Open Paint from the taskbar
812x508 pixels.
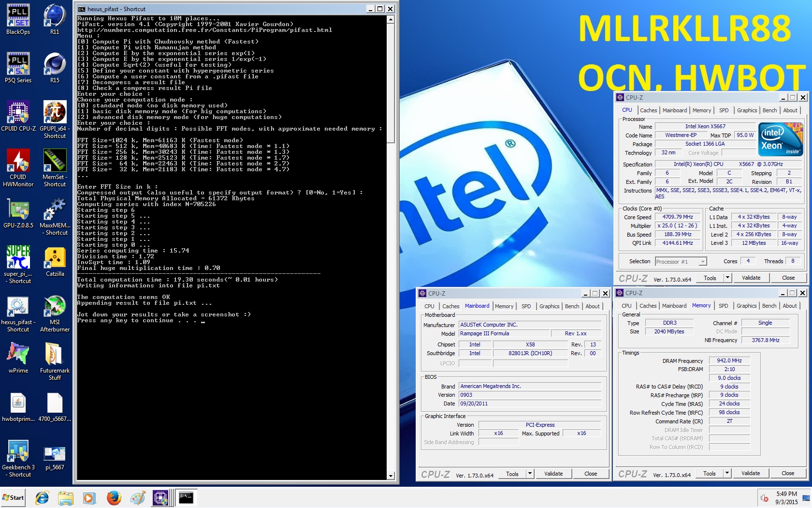click(137, 497)
